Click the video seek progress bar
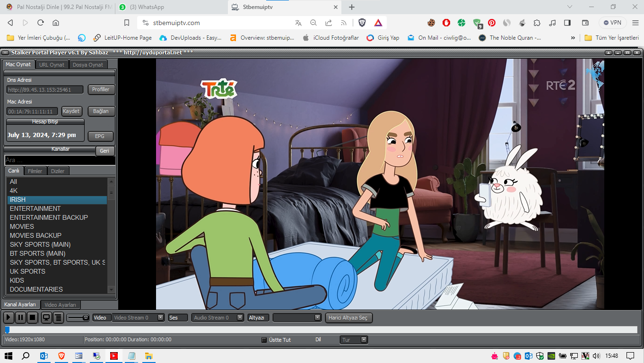The width and height of the screenshot is (644, 363). [x=321, y=330]
